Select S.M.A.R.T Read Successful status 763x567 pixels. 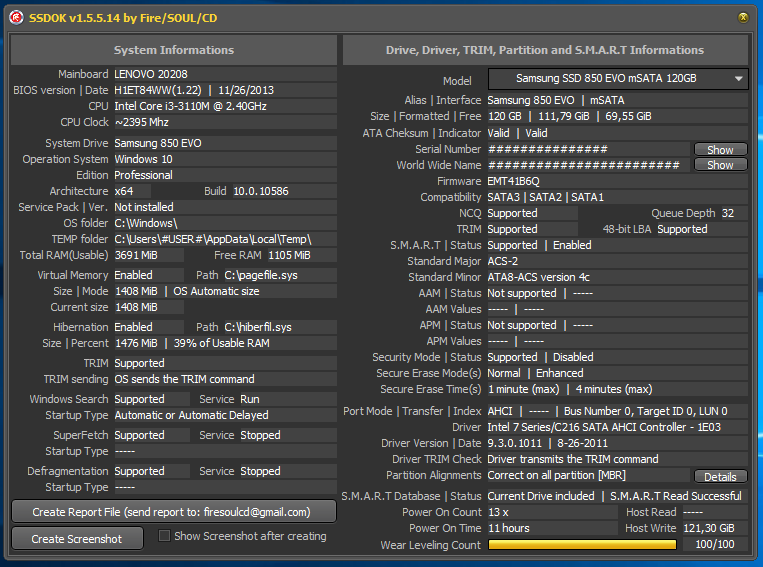coord(676,496)
